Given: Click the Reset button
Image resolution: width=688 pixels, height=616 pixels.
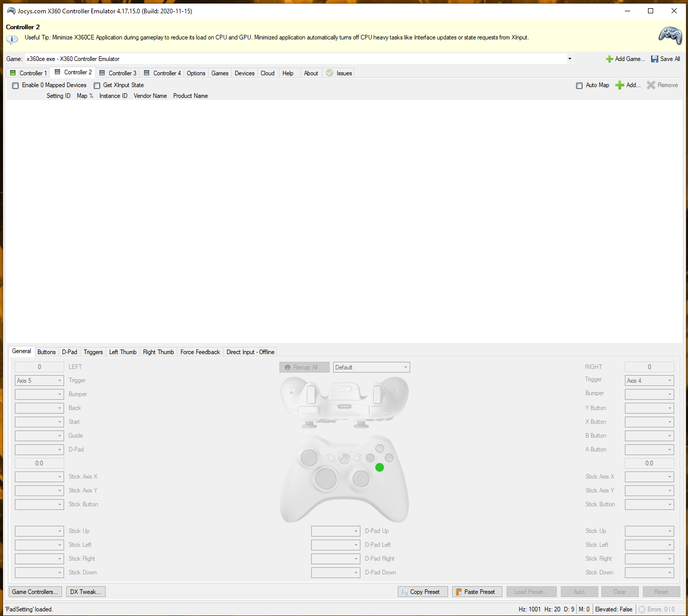Looking at the screenshot, I should pyautogui.click(x=661, y=592).
